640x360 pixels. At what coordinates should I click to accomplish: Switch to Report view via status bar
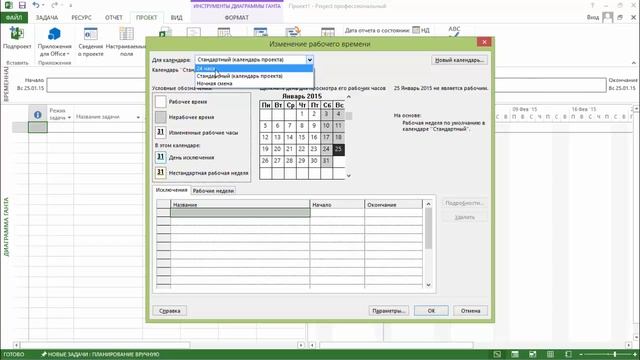tap(568, 354)
